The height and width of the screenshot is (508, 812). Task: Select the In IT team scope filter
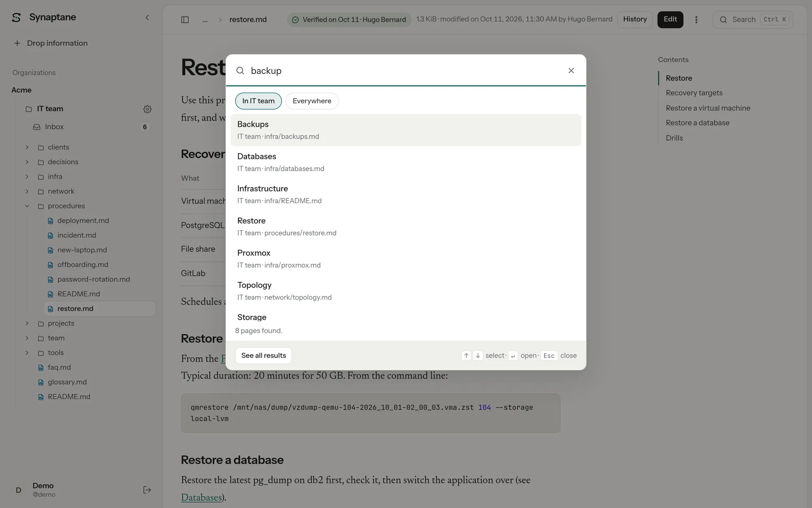(x=258, y=101)
